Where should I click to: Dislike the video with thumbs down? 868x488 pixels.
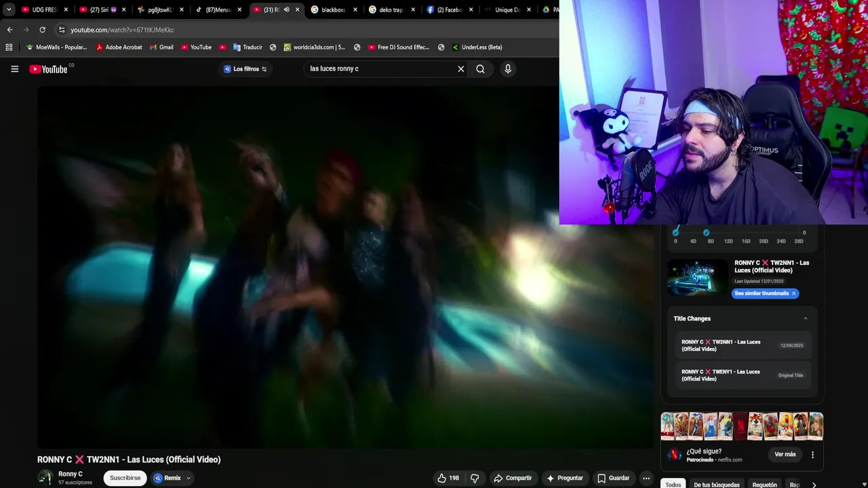(475, 478)
